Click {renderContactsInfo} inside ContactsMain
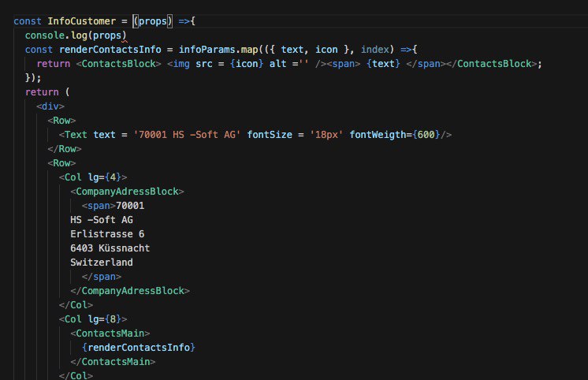 point(139,348)
